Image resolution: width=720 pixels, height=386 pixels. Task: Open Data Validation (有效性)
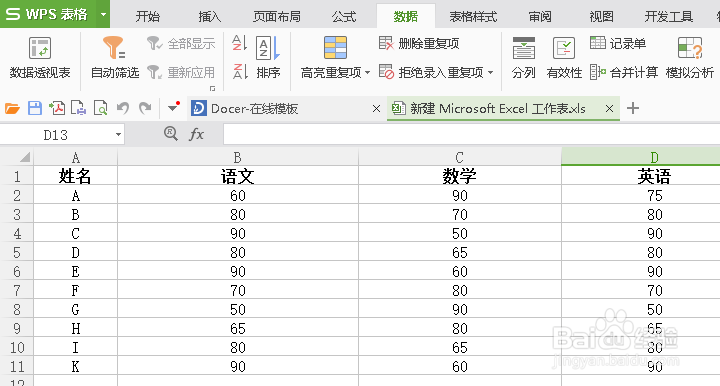click(x=564, y=58)
